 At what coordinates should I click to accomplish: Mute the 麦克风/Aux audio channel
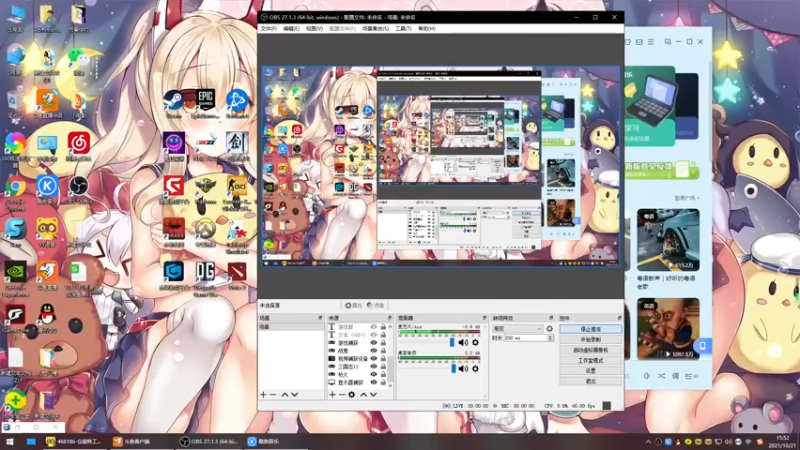pyautogui.click(x=463, y=342)
